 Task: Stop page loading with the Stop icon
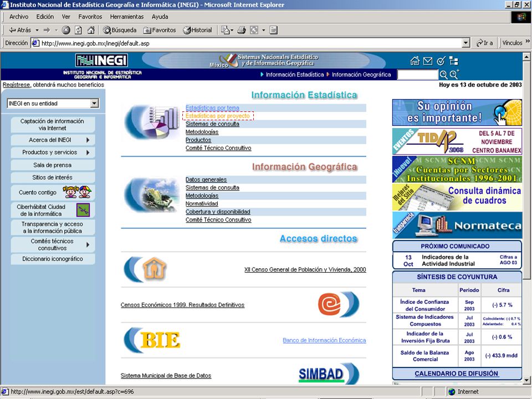[x=66, y=30]
